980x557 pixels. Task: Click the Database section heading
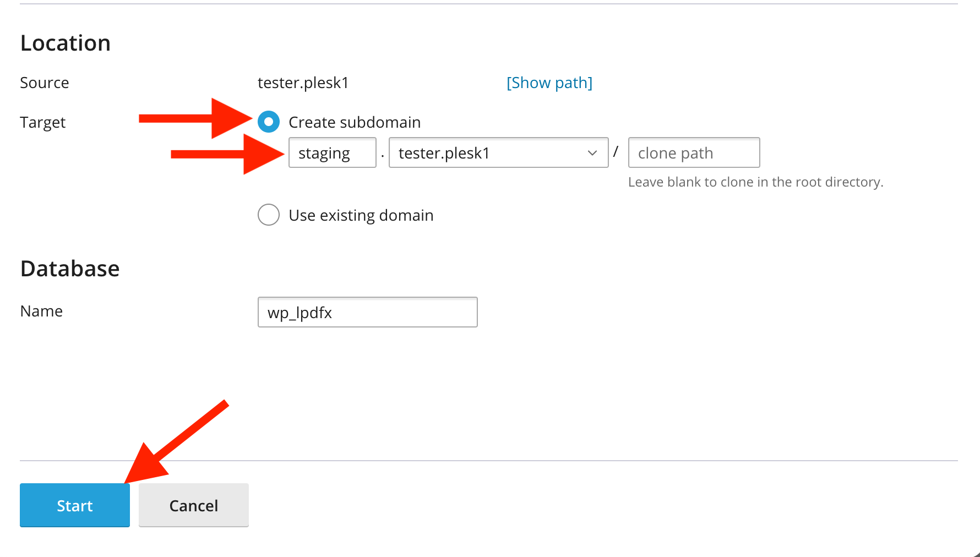click(70, 269)
